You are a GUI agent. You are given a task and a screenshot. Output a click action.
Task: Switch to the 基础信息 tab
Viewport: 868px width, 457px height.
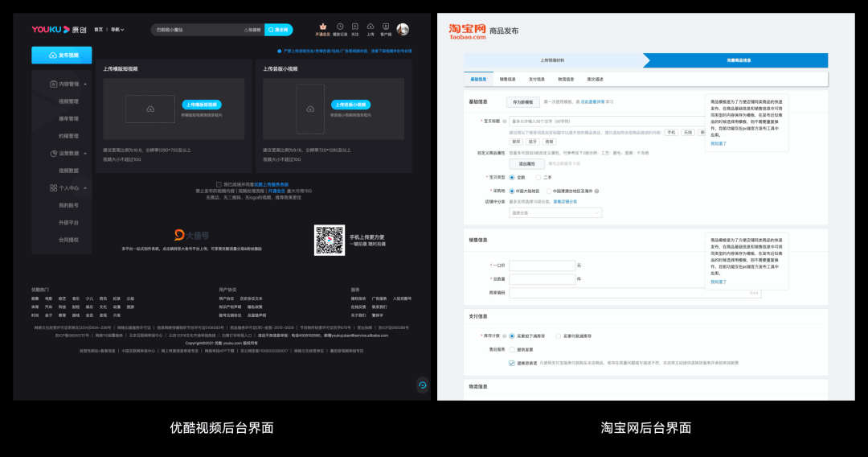point(478,79)
